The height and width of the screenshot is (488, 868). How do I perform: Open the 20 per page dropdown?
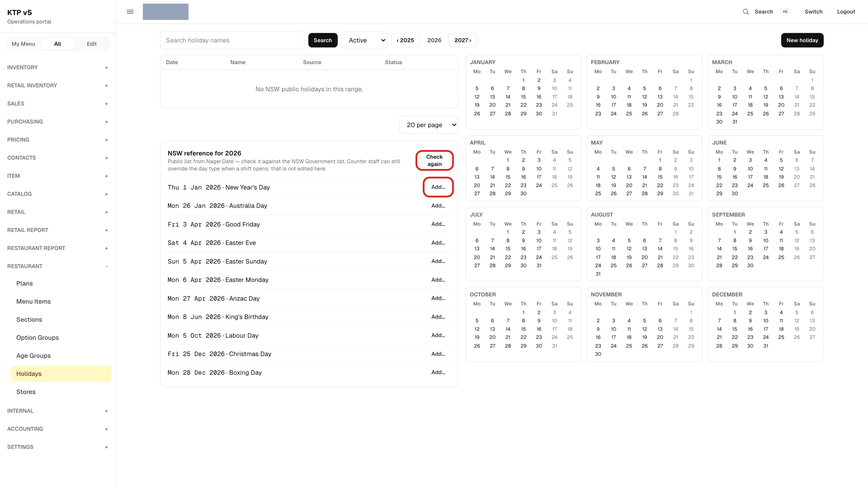pos(429,125)
